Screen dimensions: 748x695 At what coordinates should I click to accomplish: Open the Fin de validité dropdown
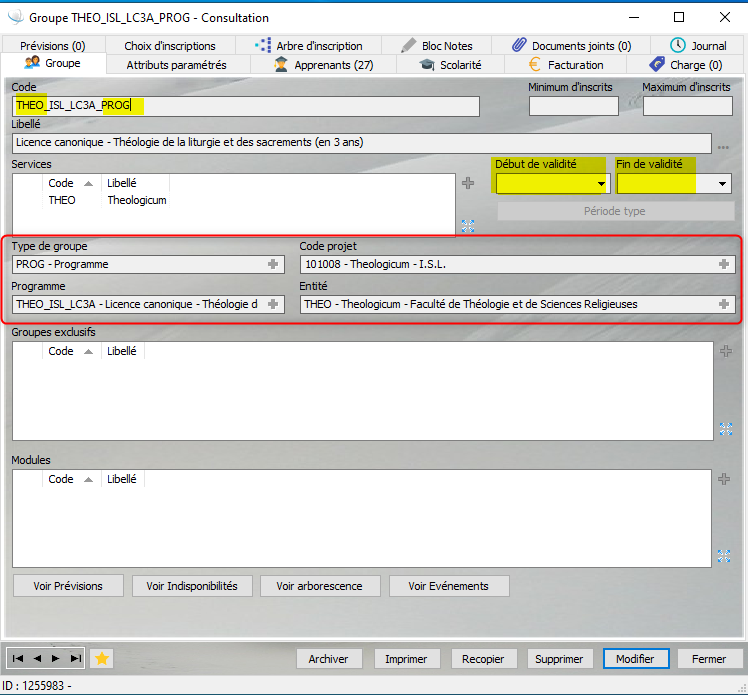pos(723,184)
